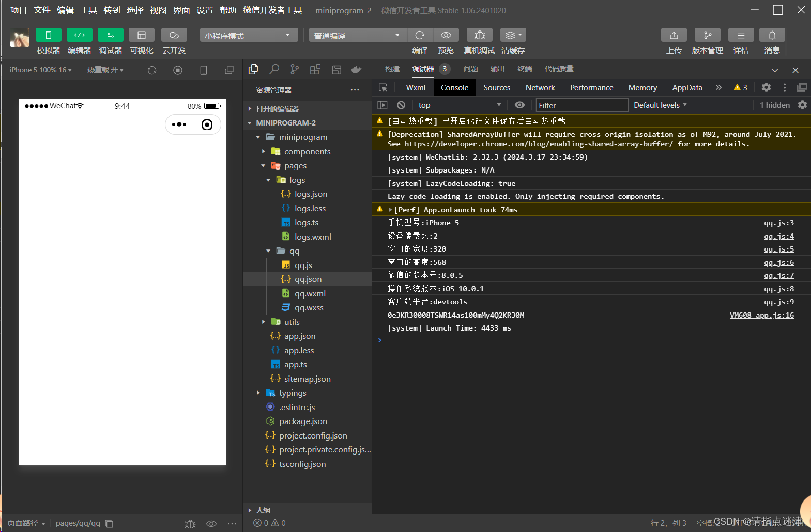
Task: Open 版本管理 version control
Action: pyautogui.click(x=708, y=35)
